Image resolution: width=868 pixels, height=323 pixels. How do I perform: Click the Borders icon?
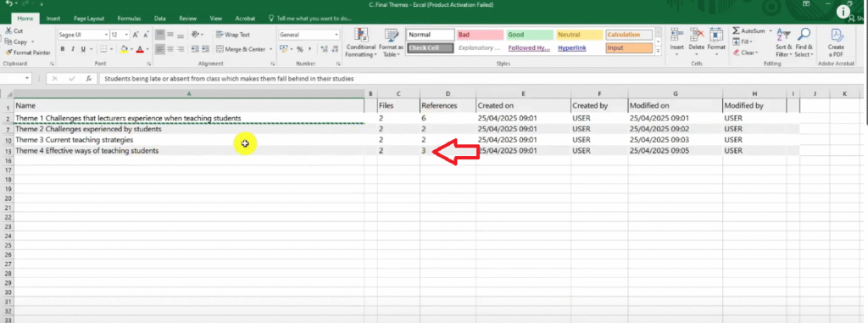click(x=104, y=49)
